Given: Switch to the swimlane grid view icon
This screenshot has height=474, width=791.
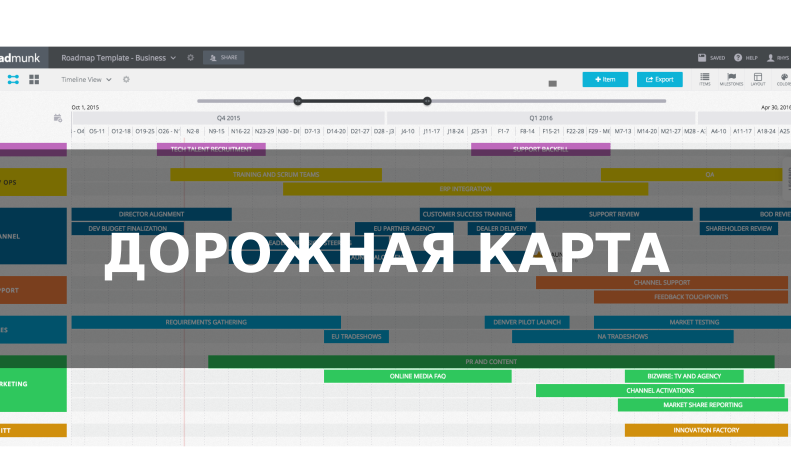Looking at the screenshot, I should (34, 79).
